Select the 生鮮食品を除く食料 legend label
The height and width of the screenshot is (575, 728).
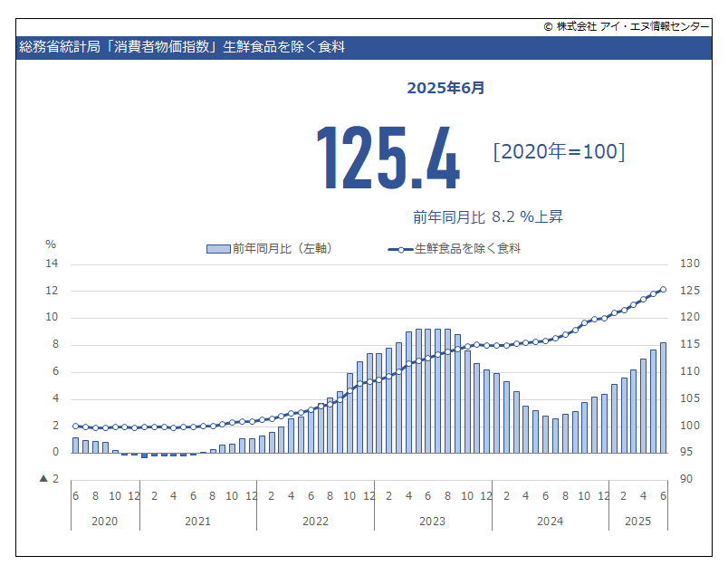coord(467,248)
